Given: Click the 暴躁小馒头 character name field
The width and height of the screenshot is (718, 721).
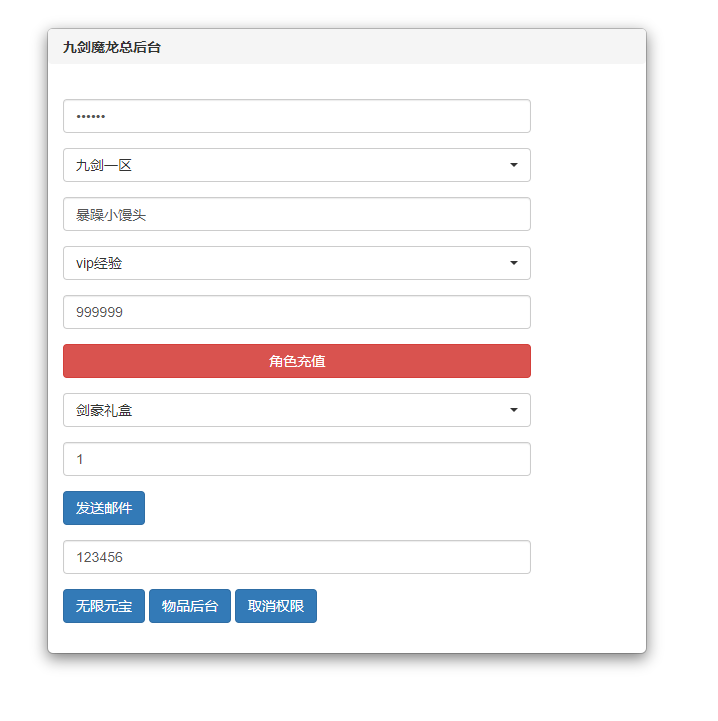Looking at the screenshot, I should click(296, 214).
